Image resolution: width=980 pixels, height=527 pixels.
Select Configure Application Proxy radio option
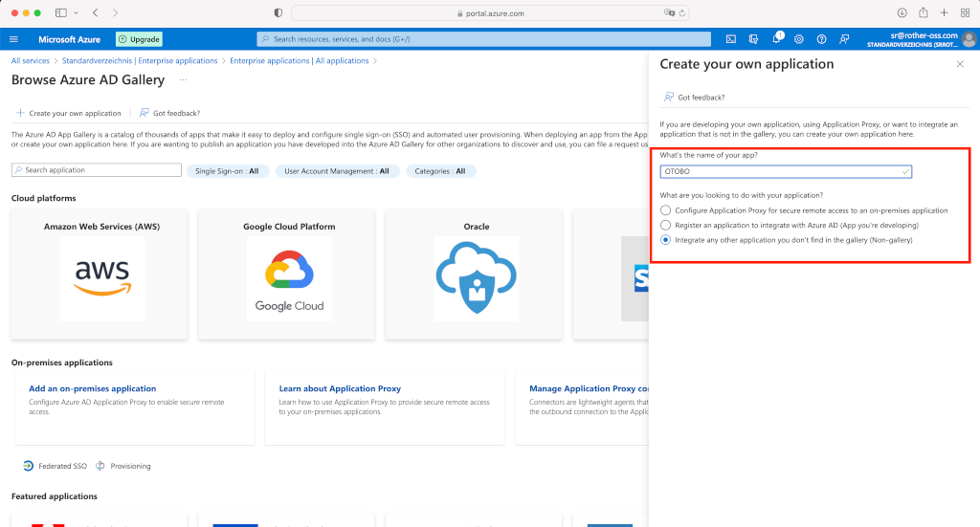click(666, 210)
